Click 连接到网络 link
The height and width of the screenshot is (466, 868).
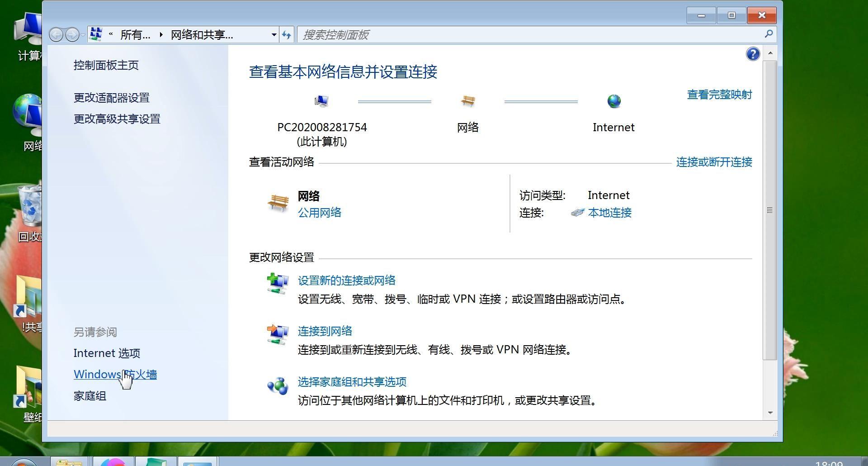click(325, 331)
